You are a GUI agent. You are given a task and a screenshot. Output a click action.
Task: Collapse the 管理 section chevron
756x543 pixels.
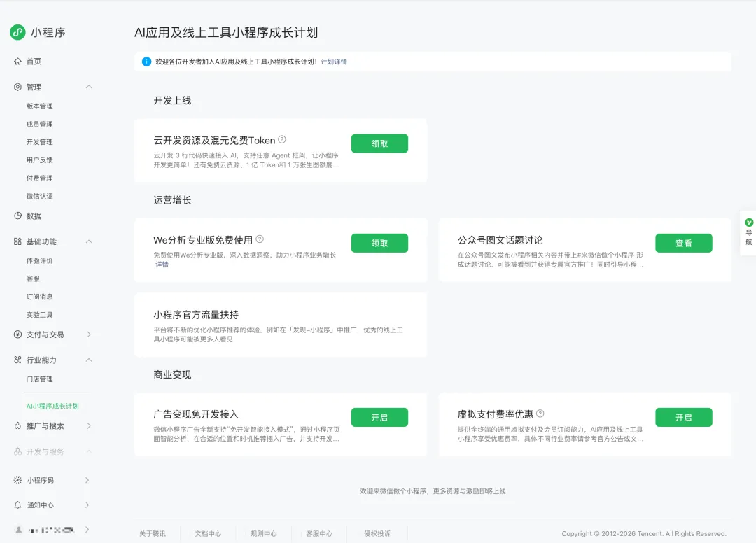(89, 87)
